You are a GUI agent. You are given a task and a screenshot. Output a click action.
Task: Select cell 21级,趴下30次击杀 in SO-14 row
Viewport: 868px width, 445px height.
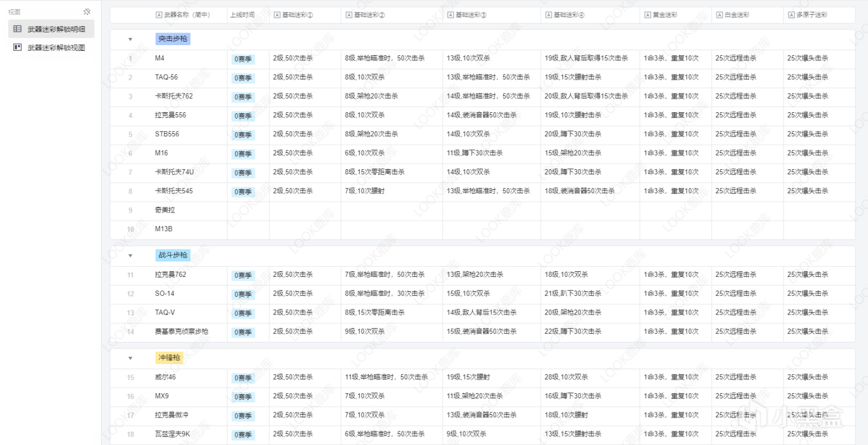(x=590, y=295)
